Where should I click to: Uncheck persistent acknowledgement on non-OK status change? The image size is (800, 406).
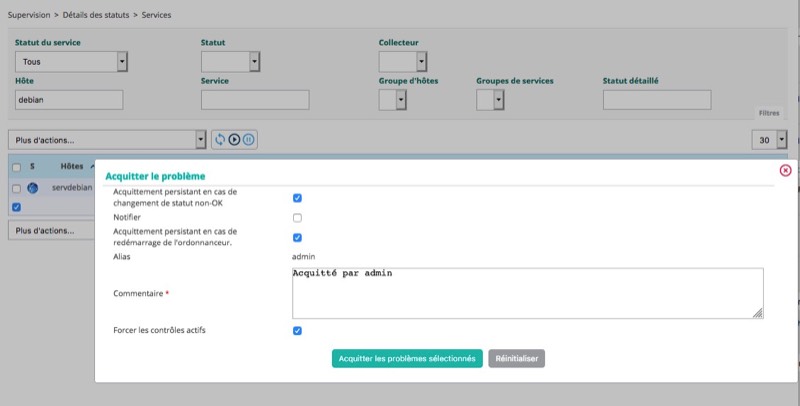pyautogui.click(x=297, y=198)
